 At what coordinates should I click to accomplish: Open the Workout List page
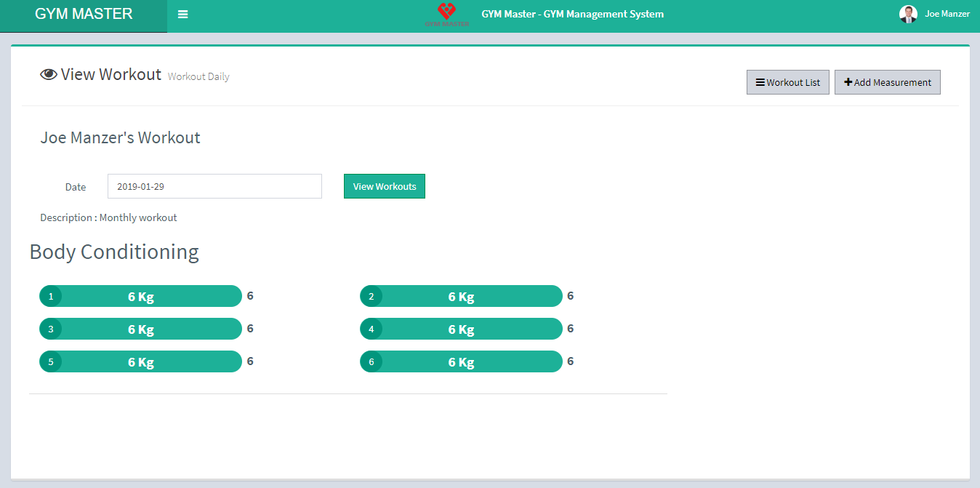[x=788, y=83]
